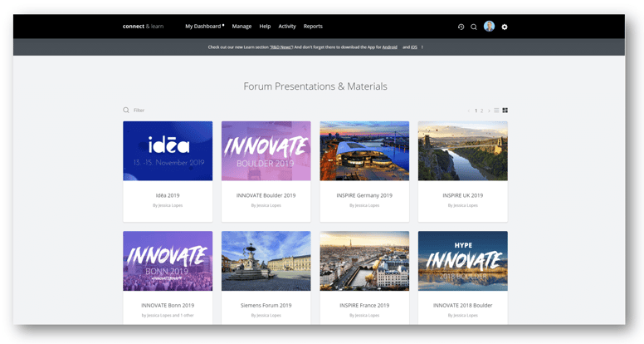Click the 'Siemens Forum 2019' title text
The image size is (644, 344).
click(x=266, y=306)
